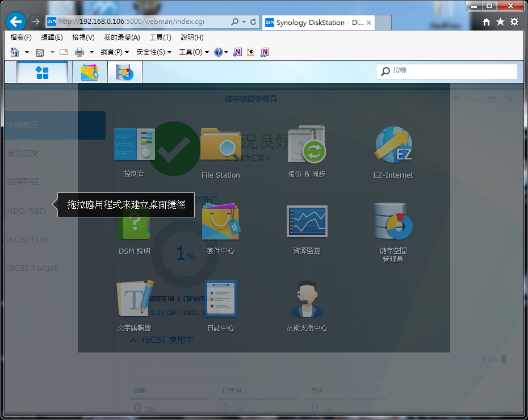Open browser home page (top right)
The height and width of the screenshot is (420, 528).
pyautogui.click(x=486, y=22)
